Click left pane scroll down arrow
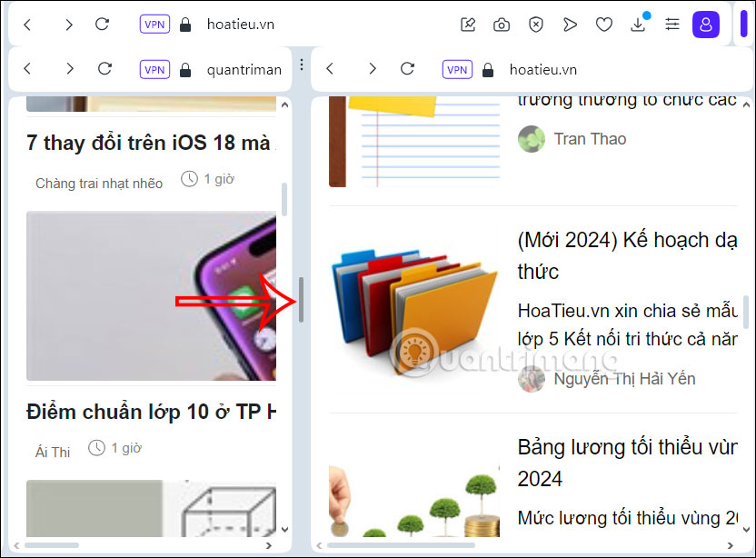The image size is (756, 558). coord(284,530)
